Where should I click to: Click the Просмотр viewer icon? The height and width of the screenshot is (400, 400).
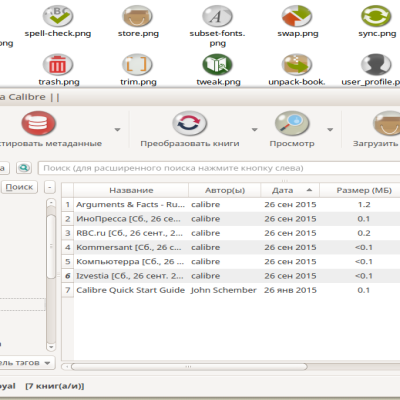[x=292, y=123]
